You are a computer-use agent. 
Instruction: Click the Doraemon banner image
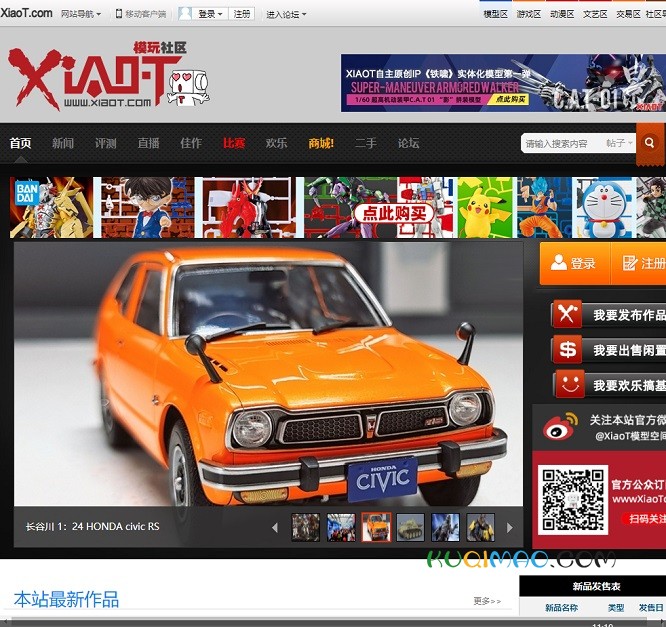point(604,207)
